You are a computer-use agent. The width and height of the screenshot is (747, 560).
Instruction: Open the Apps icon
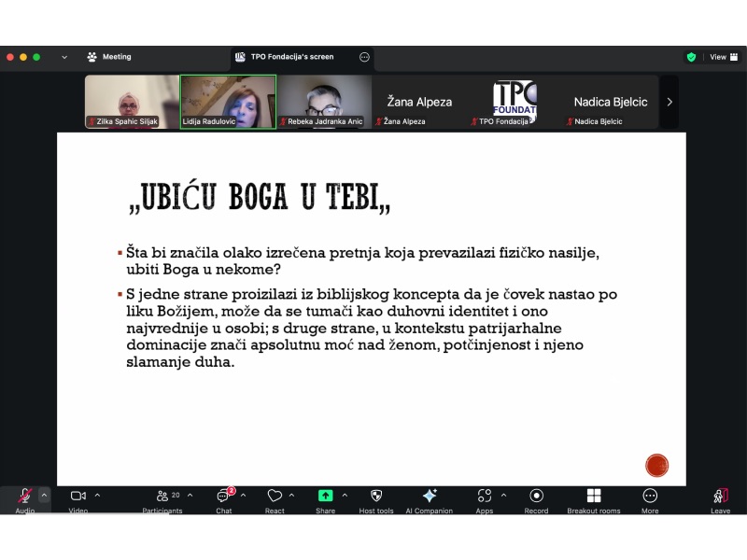(484, 497)
